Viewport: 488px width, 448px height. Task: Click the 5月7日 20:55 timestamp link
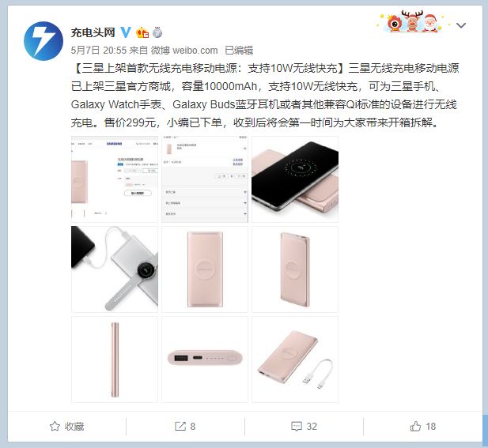coord(99,51)
